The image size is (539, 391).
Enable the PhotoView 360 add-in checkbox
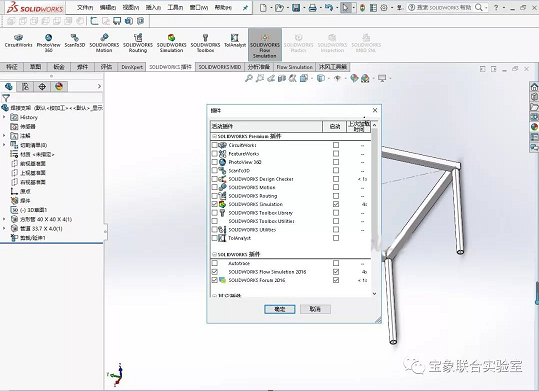click(215, 162)
